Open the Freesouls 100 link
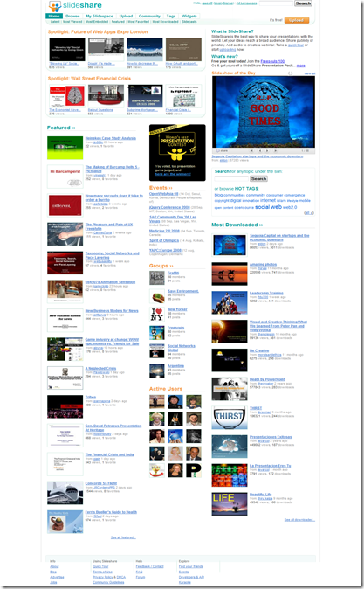 click(273, 61)
